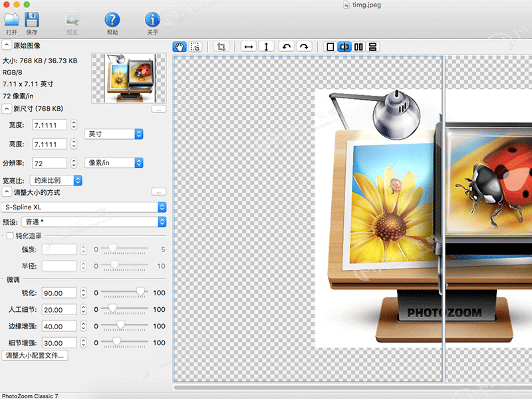Viewport: 532px width, 399px height.
Task: Click the 人工细节 slider handle
Action: (x=112, y=308)
